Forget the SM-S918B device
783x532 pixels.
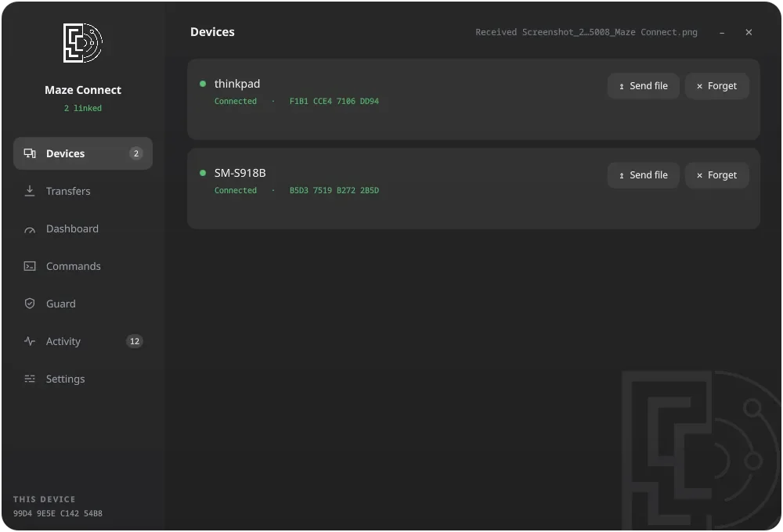click(x=716, y=175)
